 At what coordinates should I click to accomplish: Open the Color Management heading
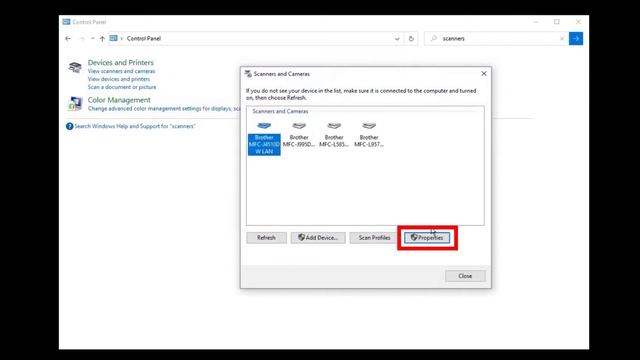[119, 100]
